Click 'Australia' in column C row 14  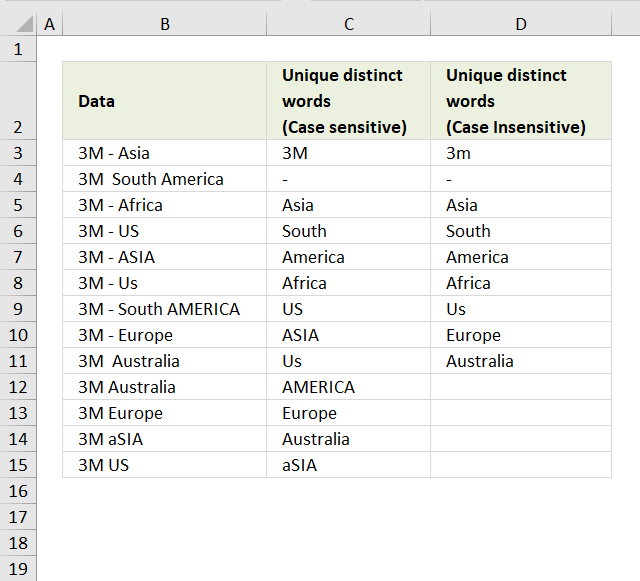[349, 439]
